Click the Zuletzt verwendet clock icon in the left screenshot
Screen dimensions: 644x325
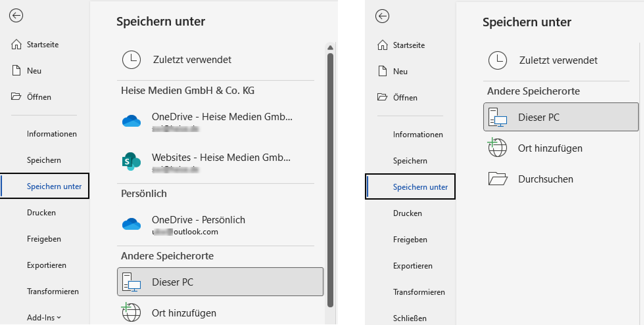click(x=131, y=60)
